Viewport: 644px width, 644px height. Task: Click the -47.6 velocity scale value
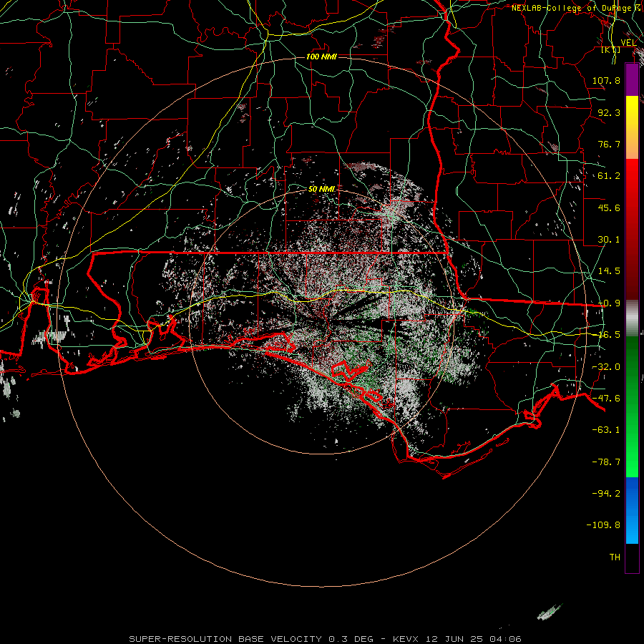click(x=606, y=399)
